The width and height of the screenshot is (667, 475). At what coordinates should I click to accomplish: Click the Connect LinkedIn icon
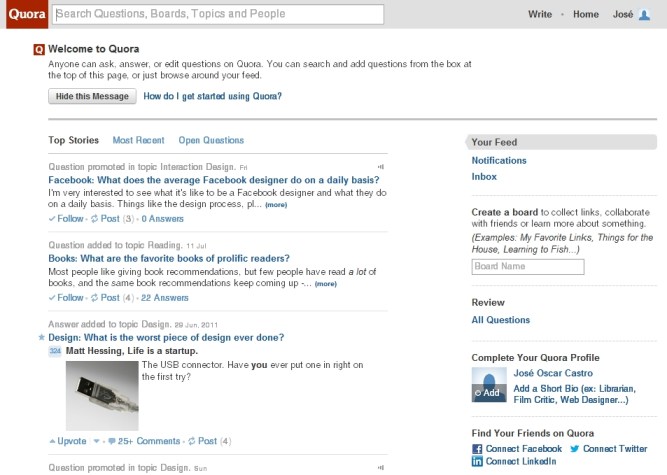pyautogui.click(x=477, y=461)
